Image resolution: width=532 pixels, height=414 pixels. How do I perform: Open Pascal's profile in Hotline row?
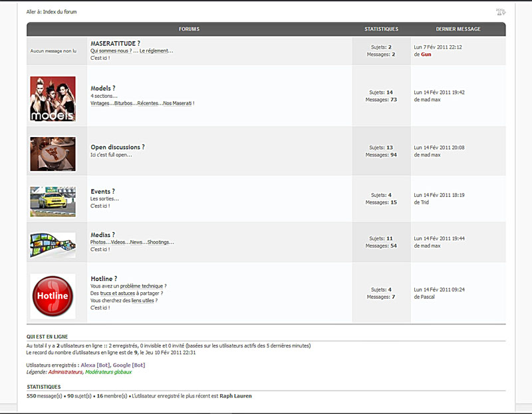click(428, 297)
